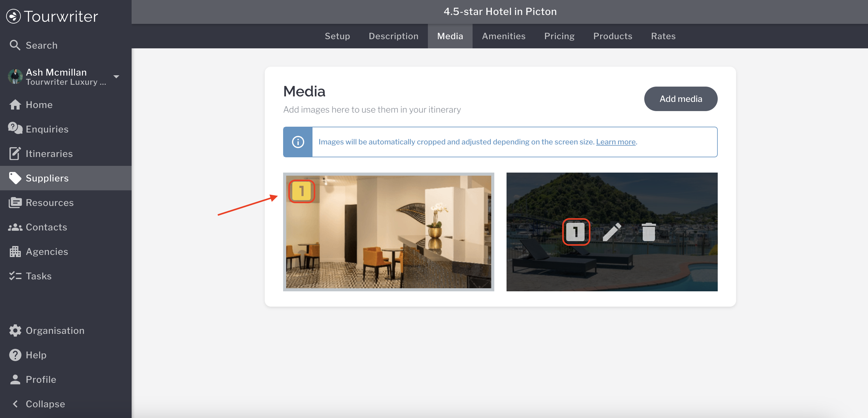868x418 pixels.
Task: Click the info icon in the blue notice
Action: pyautogui.click(x=298, y=142)
